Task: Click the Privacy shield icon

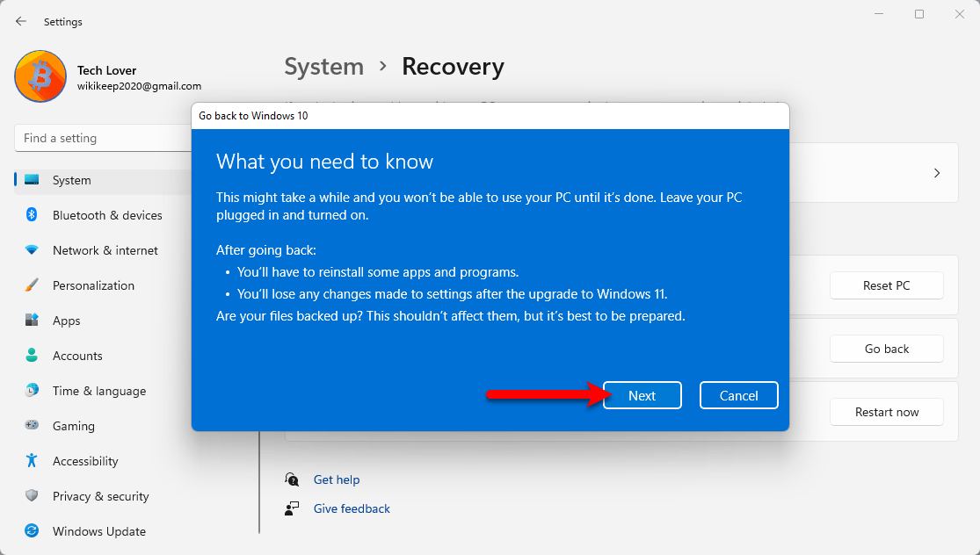Action: 32,495
